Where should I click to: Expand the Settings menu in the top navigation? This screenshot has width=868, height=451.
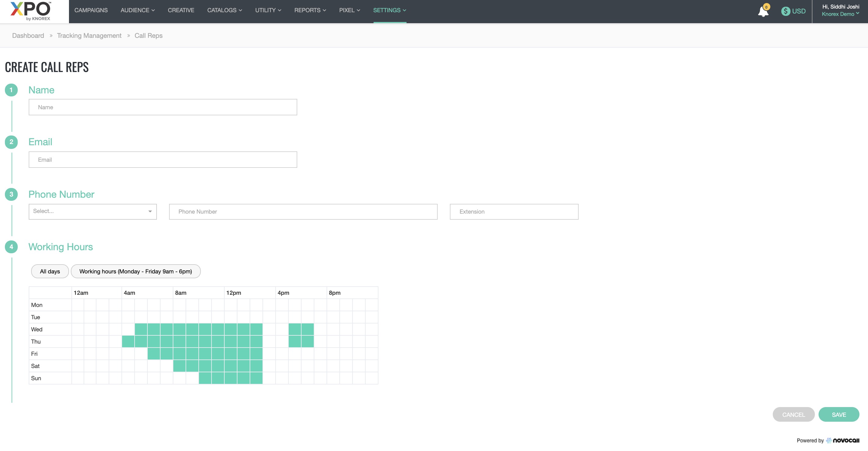[389, 10]
